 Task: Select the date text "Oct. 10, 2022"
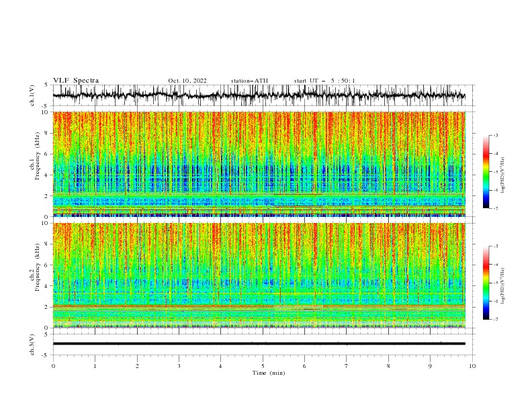(187, 81)
